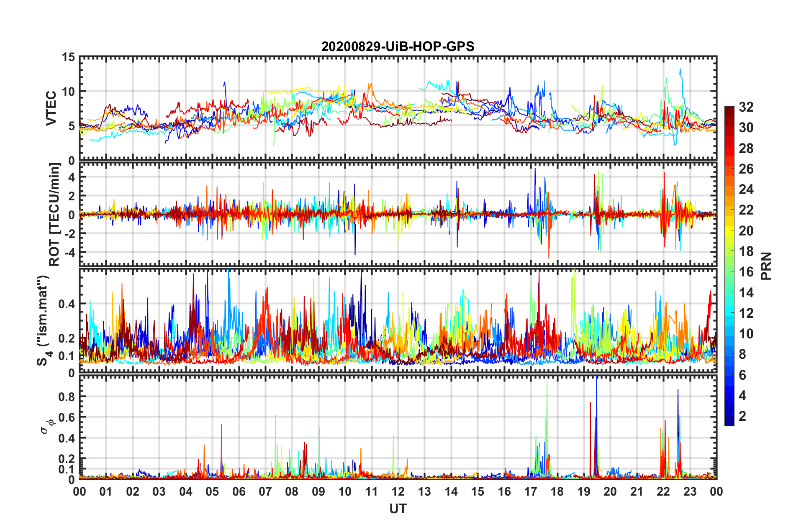Click inside the ROT plot panel
The height and width of the screenshot is (532, 796).
[x=398, y=214]
